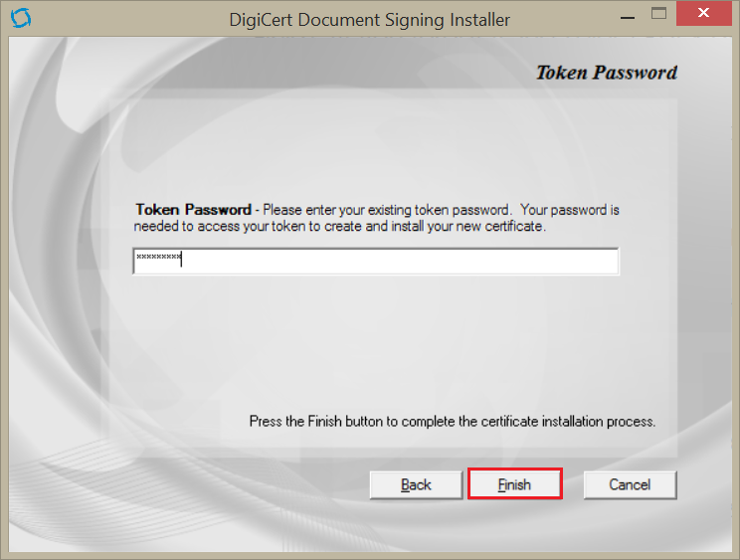740x560 pixels.
Task: Click the italic 'Token Password' page heading
Action: pos(606,73)
